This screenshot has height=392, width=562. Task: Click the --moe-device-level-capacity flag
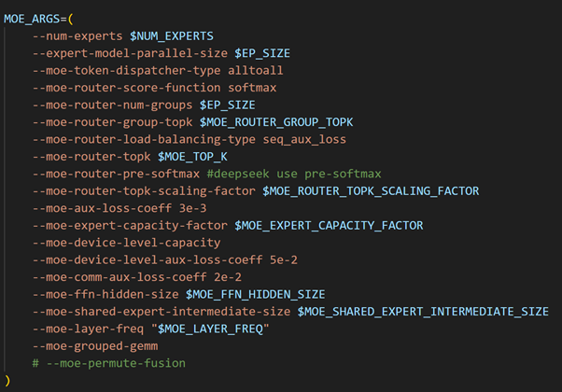126,243
